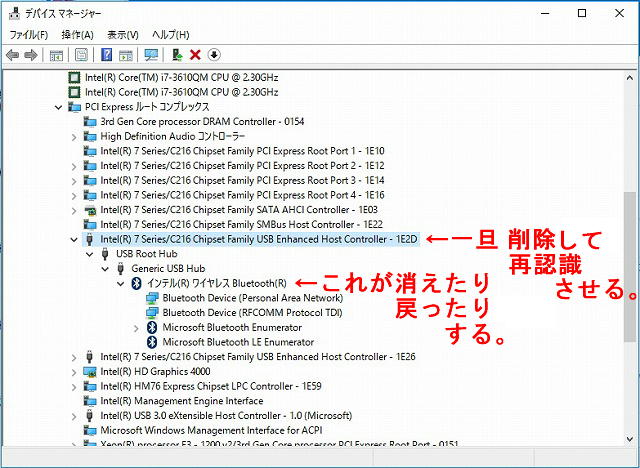
Task: Select SMBus Host Controller - 1E22 row
Action: tap(242, 224)
